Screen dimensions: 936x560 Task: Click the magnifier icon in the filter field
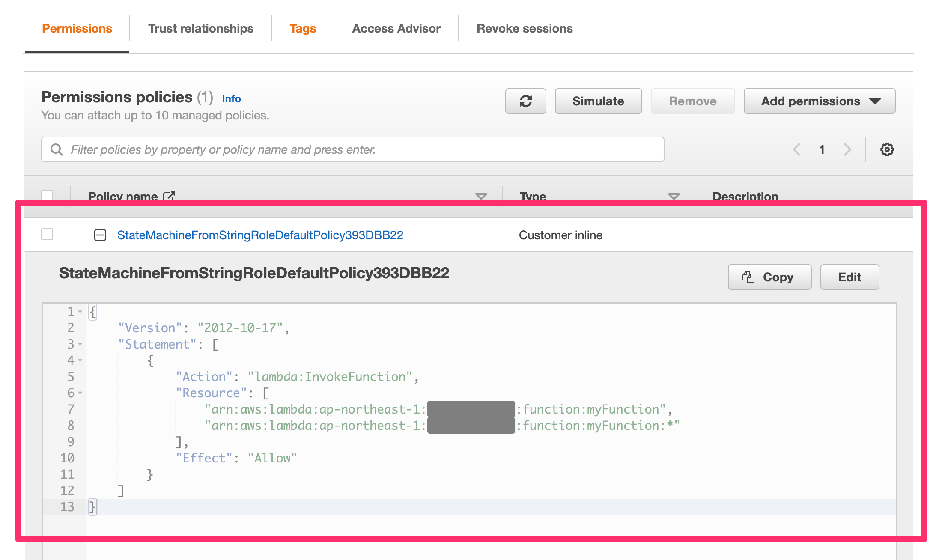click(57, 149)
